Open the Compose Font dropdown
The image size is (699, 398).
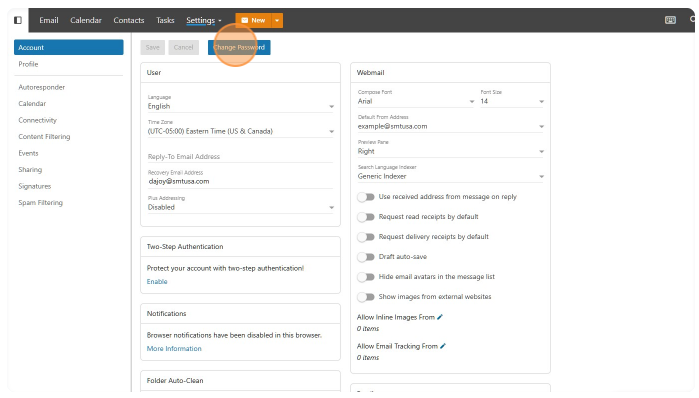(415, 101)
